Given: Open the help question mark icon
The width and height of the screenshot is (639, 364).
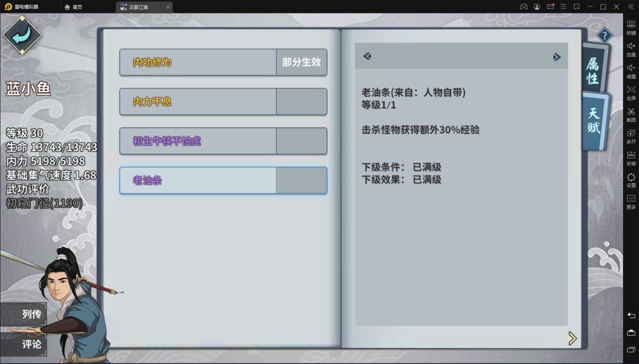Looking at the screenshot, I should [604, 35].
